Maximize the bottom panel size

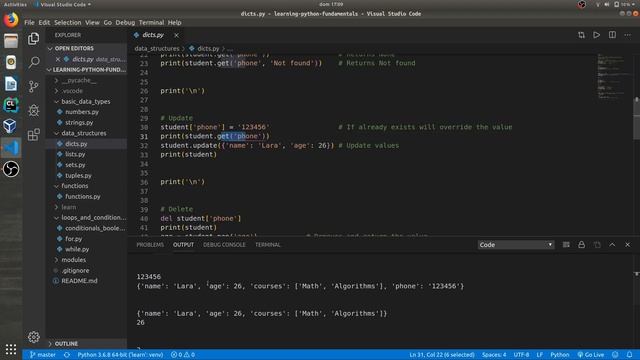612,244
